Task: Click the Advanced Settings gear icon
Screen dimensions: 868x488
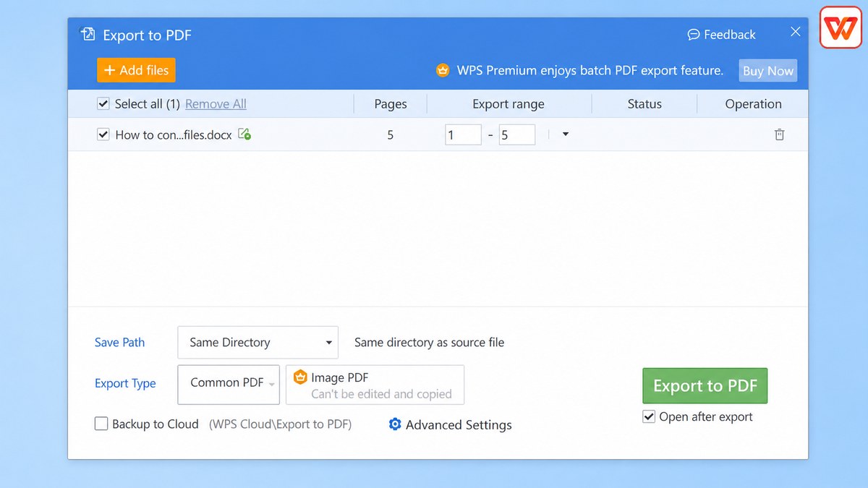Action: tap(395, 424)
